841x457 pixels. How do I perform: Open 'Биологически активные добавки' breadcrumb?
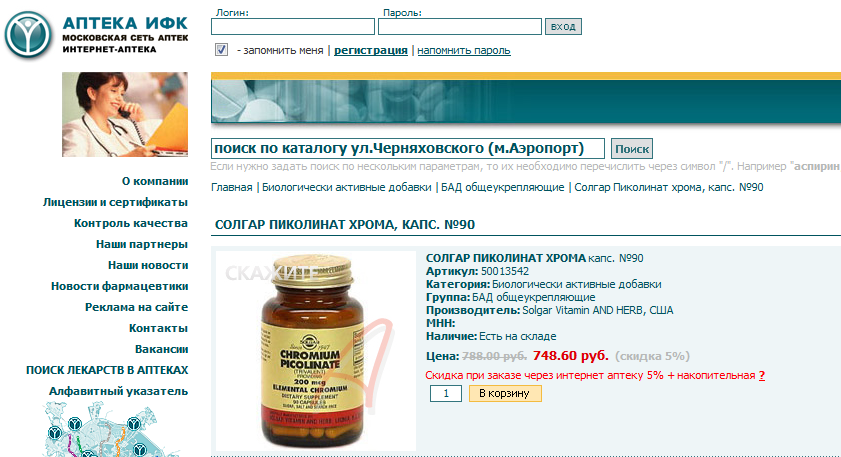[x=346, y=187]
